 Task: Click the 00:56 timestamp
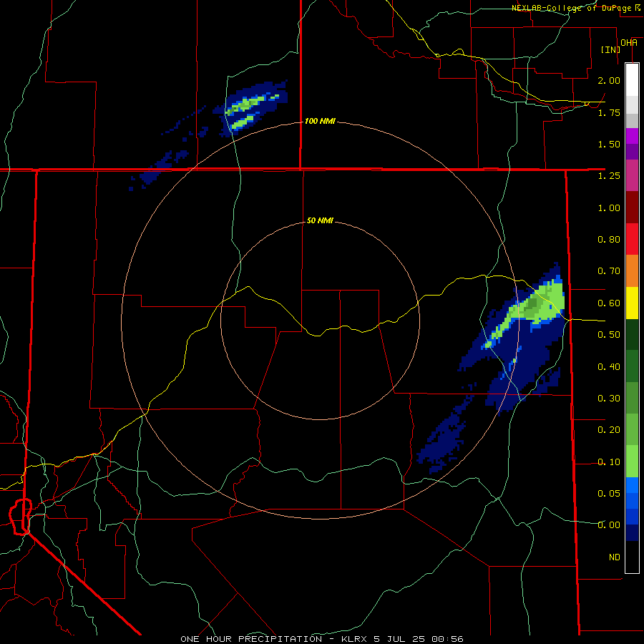tap(447, 639)
